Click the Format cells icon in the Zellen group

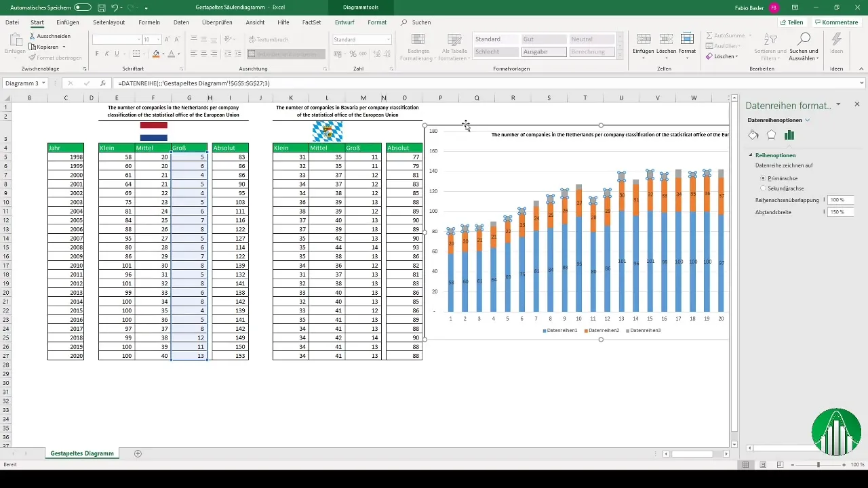tap(687, 39)
